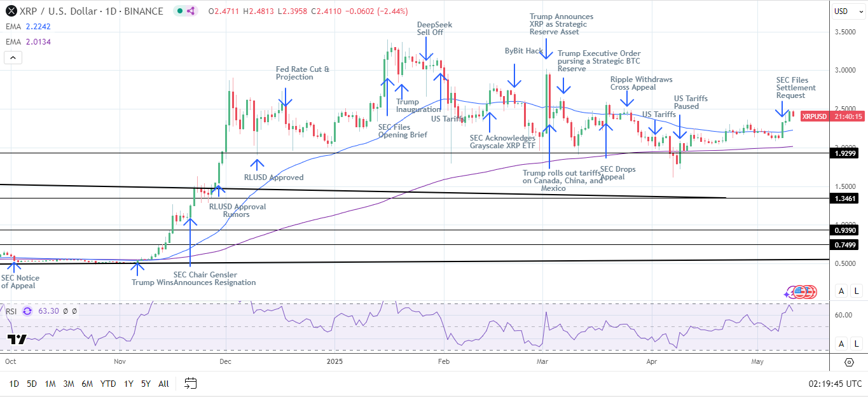Image resolution: width=868 pixels, height=397 pixels.
Task: Click the purple EMA 2.0134 legend
Action: [27, 42]
